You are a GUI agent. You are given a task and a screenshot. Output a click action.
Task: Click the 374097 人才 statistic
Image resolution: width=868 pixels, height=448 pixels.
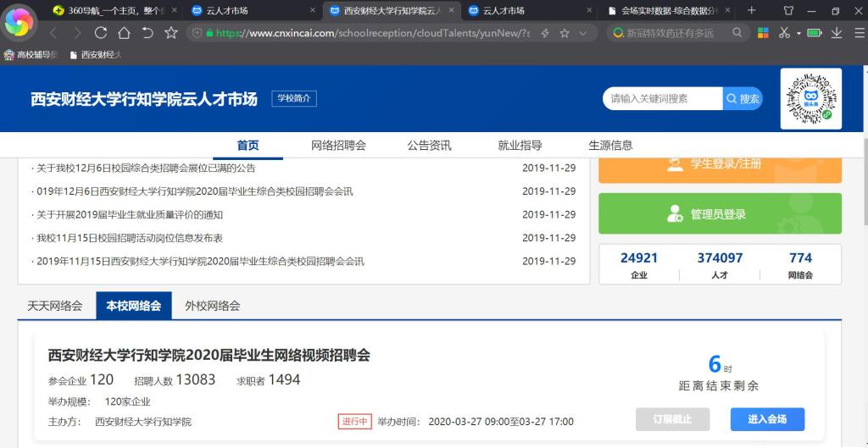(x=720, y=265)
